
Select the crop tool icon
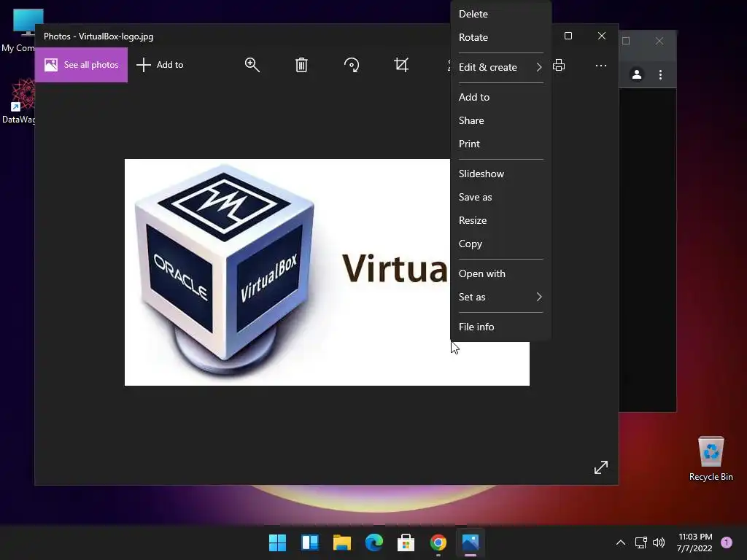point(401,65)
